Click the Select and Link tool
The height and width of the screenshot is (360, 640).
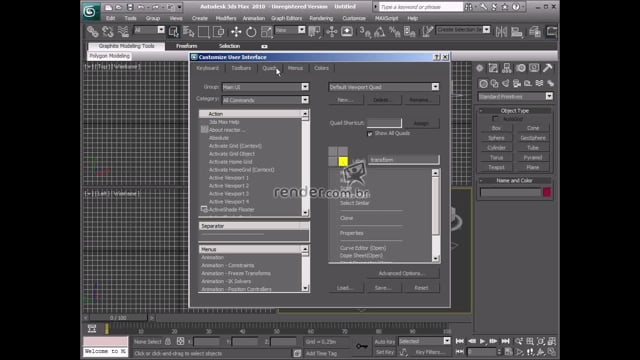coord(93,31)
